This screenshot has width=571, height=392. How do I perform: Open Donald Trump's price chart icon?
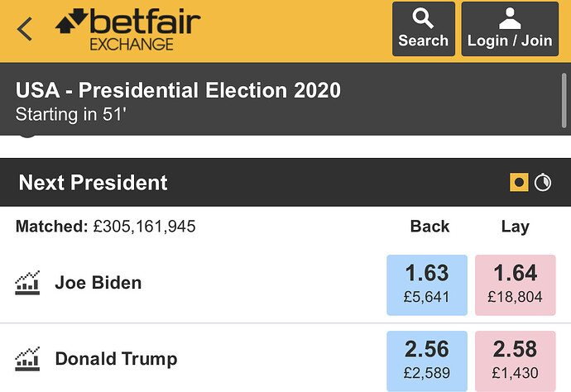point(28,359)
